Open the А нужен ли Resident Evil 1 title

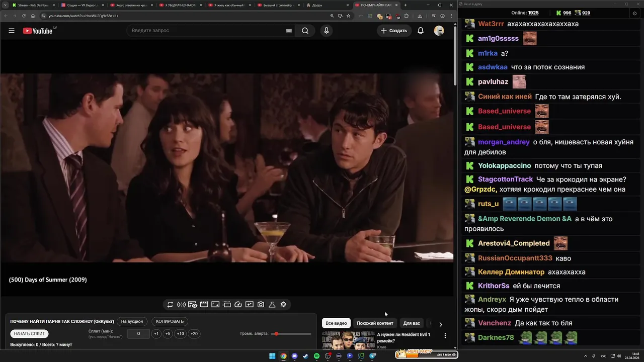click(x=404, y=337)
